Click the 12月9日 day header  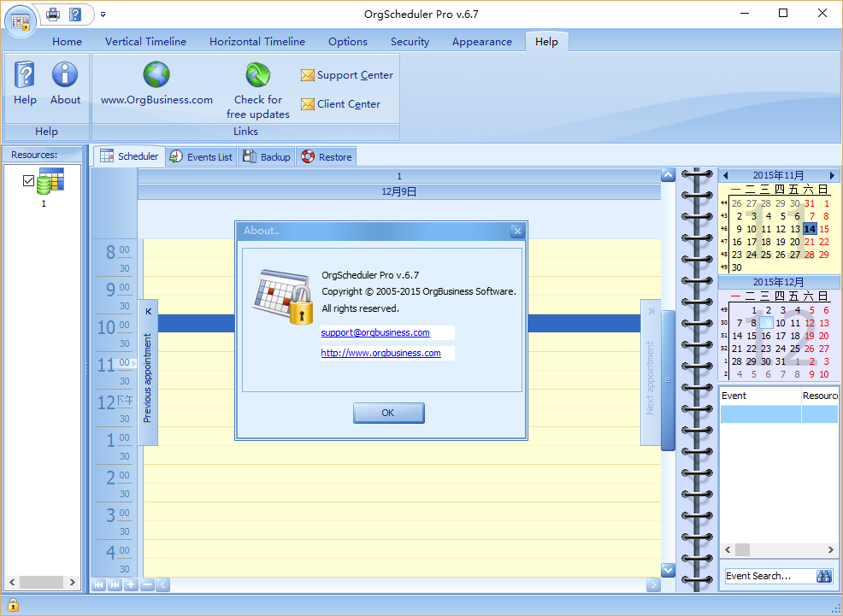point(399,191)
